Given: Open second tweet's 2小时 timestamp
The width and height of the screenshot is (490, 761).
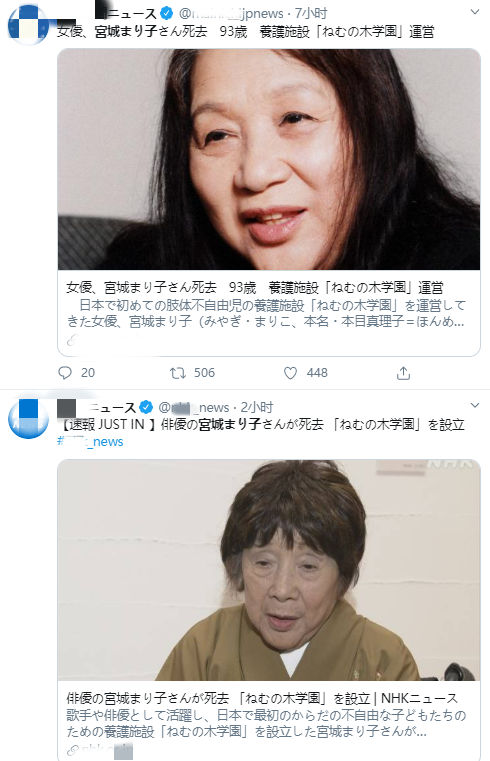Looking at the screenshot, I should [257, 407].
